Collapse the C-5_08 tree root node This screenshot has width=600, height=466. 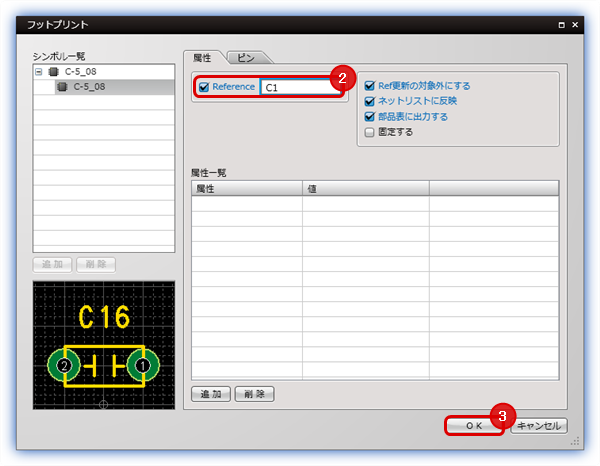point(39,72)
